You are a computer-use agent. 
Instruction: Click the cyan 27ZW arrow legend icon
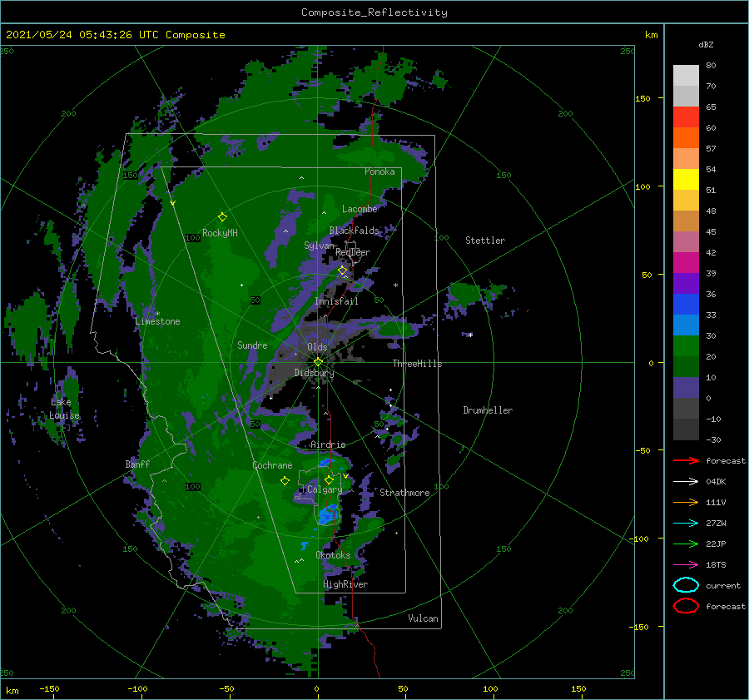[686, 524]
